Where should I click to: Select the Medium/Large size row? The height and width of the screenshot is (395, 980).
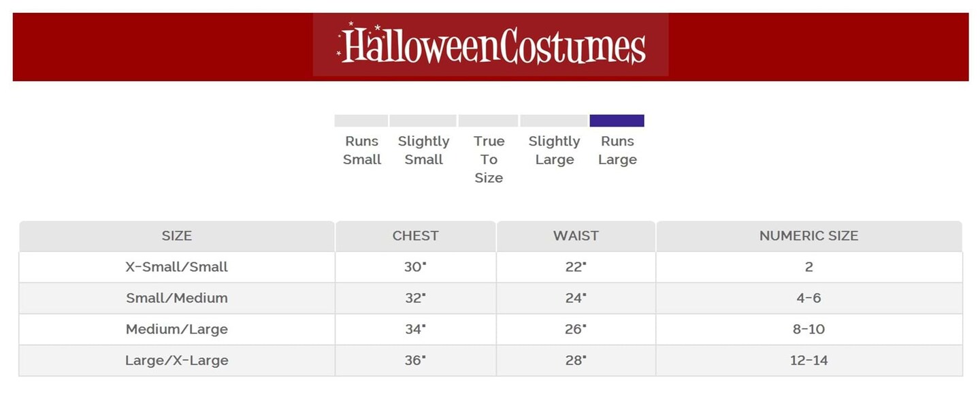pyautogui.click(x=177, y=330)
